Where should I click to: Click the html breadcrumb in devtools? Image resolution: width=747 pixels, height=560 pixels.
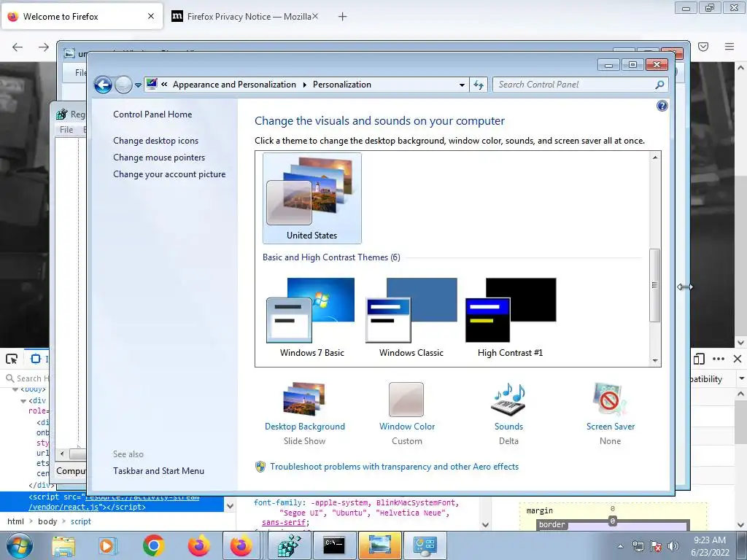click(15, 521)
